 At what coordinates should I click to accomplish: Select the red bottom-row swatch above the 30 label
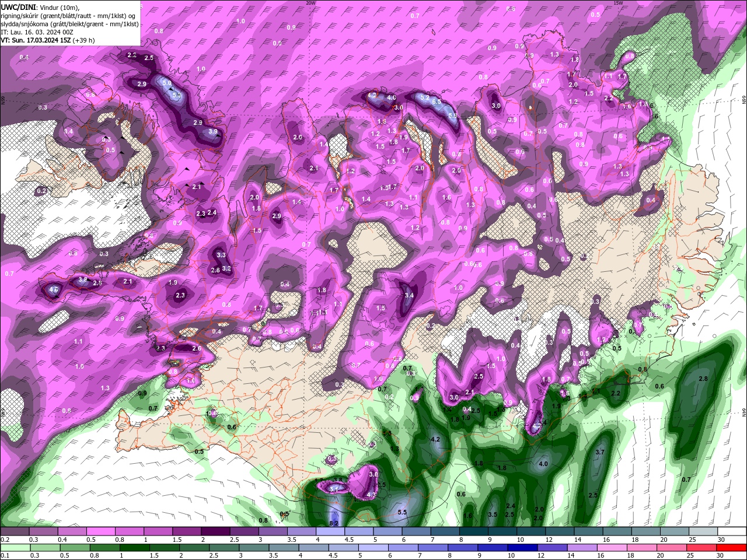[x=732, y=548]
